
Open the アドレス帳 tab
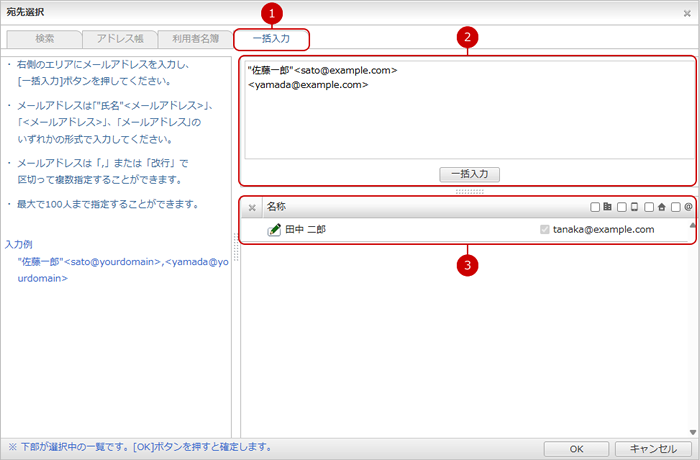pos(120,39)
